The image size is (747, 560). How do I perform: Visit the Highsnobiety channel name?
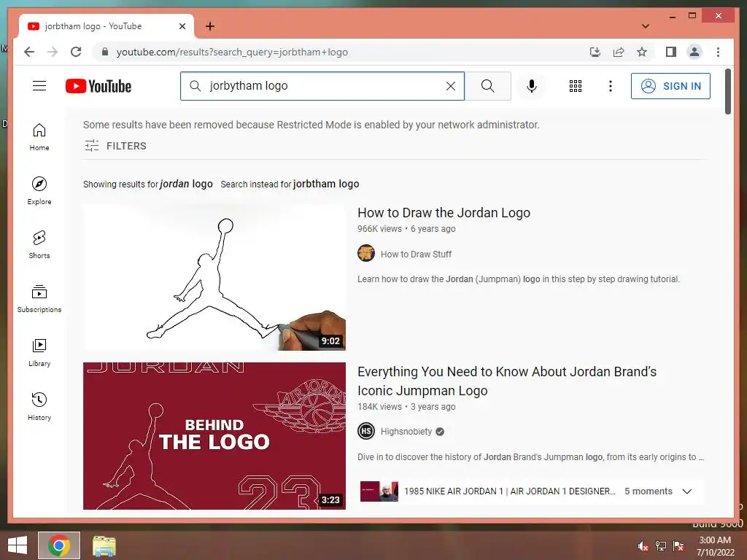click(406, 432)
